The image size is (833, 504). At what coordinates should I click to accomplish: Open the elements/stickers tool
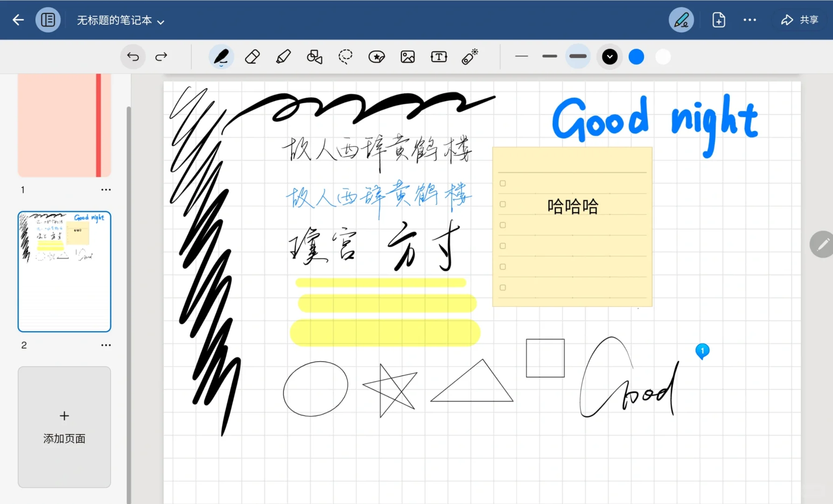coord(377,56)
